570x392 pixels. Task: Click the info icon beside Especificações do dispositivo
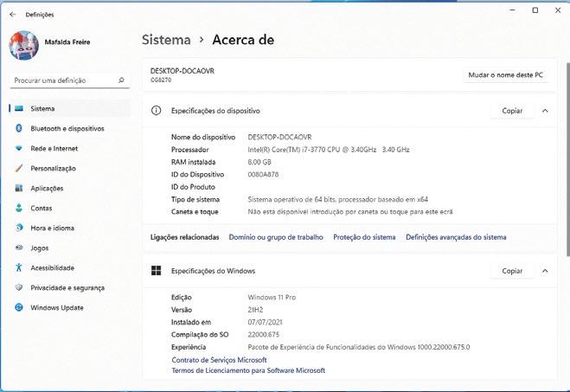156,111
